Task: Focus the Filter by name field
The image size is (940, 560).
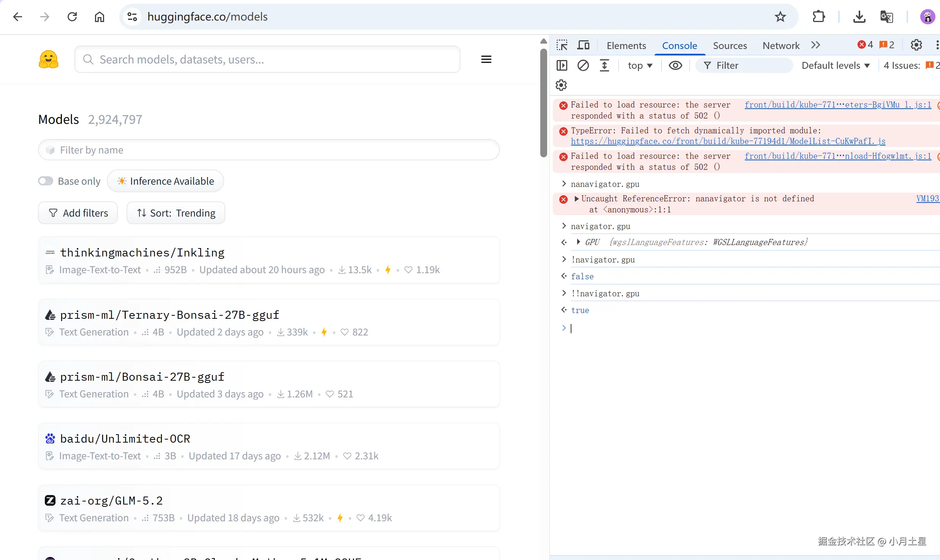Action: pyautogui.click(x=269, y=150)
